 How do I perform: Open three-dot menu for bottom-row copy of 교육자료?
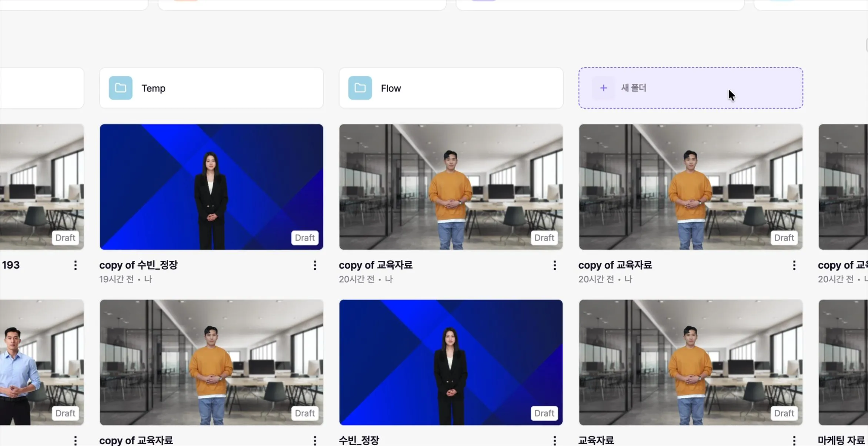315,440
